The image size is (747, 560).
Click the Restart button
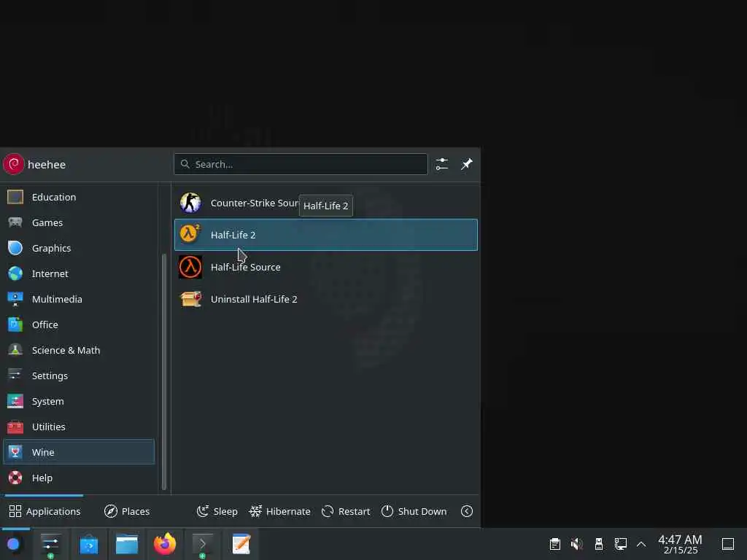point(346,511)
